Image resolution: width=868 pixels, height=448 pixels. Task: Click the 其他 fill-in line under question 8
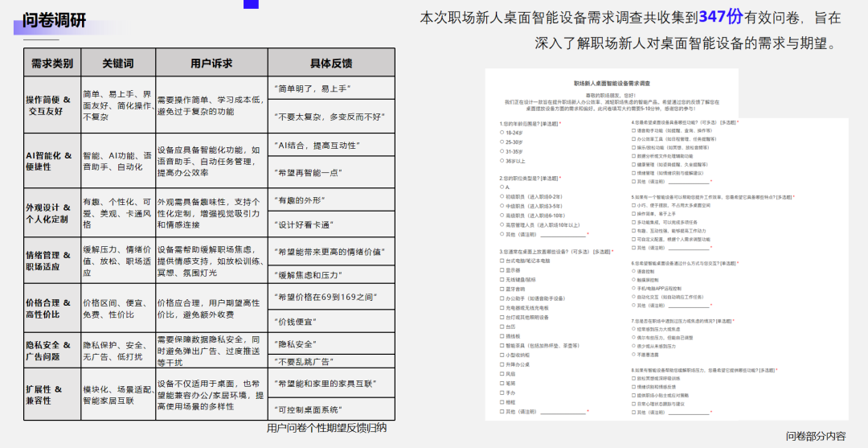click(687, 413)
